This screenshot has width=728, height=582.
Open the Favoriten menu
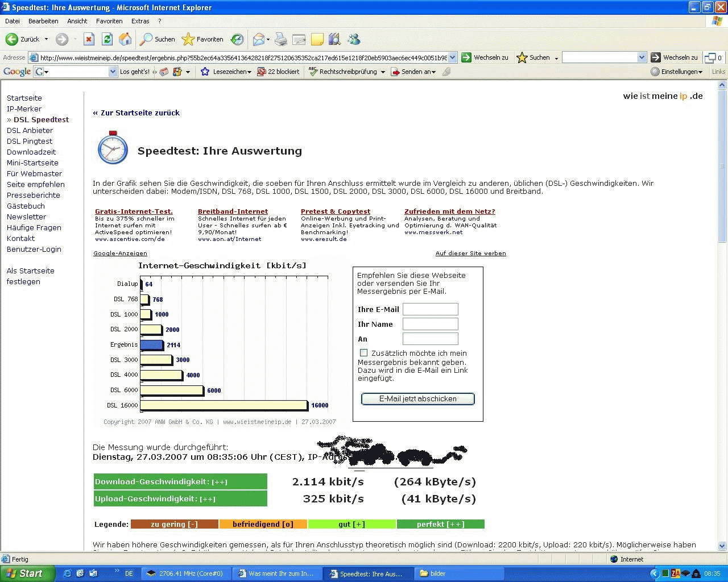109,21
